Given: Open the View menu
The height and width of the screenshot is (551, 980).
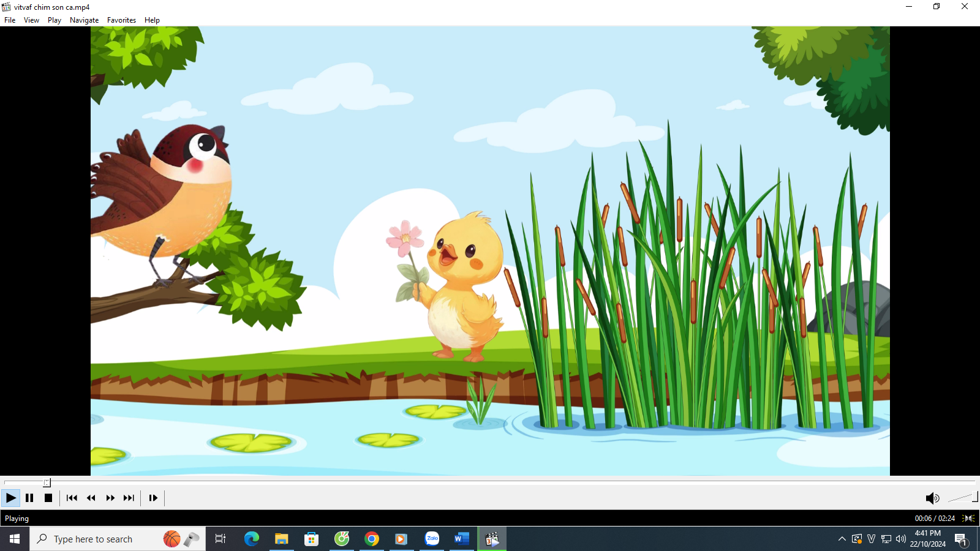Looking at the screenshot, I should pyautogui.click(x=31, y=20).
